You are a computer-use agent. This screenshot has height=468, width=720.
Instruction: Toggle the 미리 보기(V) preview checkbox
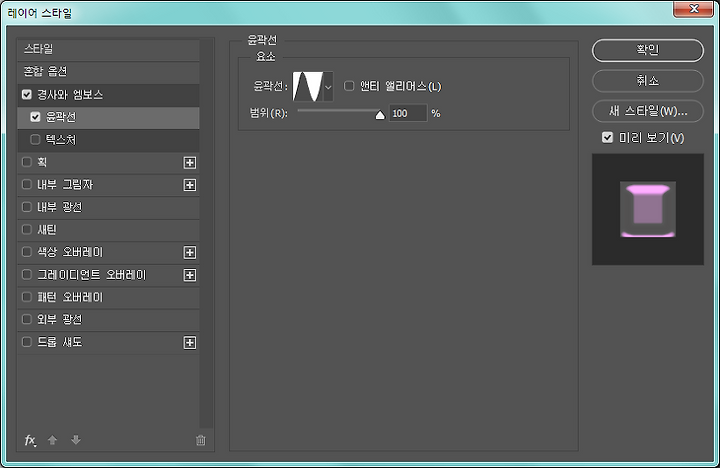click(x=608, y=137)
